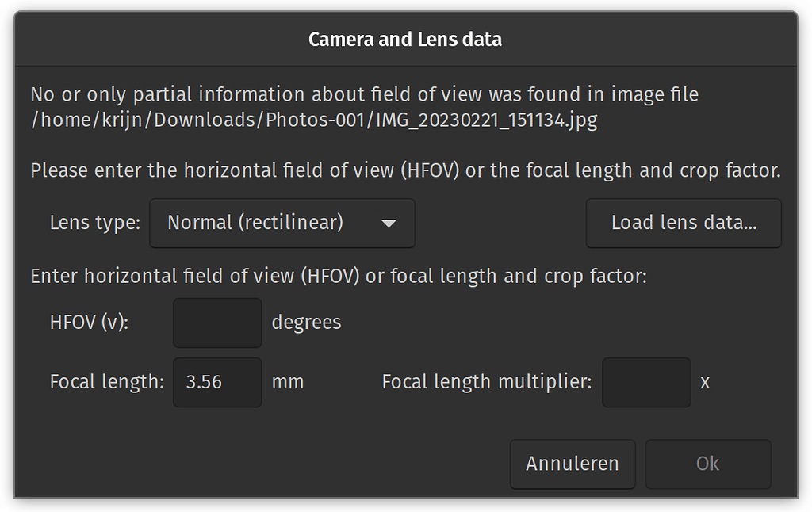
Task: Click the Focal length field showing 3.56
Action: click(216, 382)
